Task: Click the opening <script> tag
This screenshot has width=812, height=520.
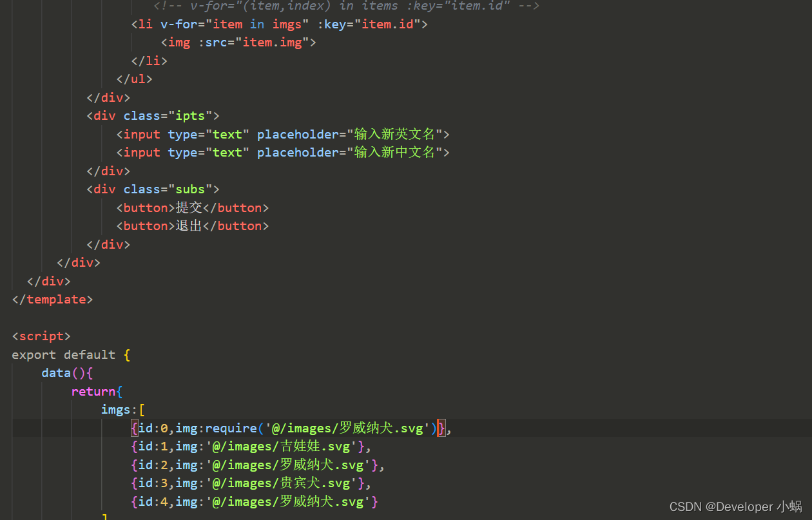Action: click(x=41, y=336)
